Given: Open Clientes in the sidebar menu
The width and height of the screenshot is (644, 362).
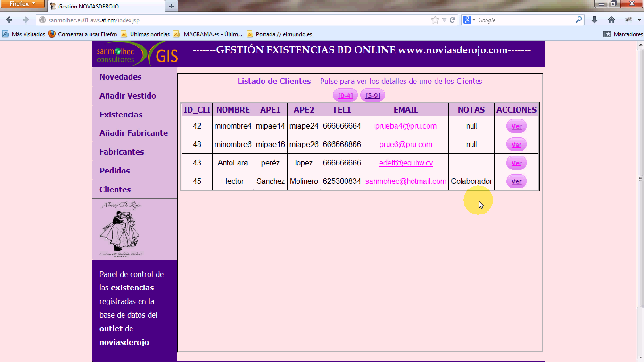Looking at the screenshot, I should pos(115,189).
